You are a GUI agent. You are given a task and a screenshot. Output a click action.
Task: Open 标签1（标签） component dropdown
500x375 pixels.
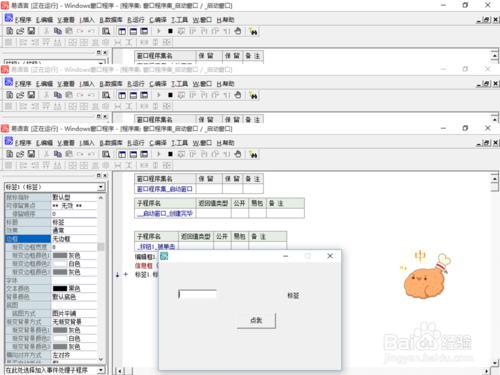pyautogui.click(x=101, y=187)
